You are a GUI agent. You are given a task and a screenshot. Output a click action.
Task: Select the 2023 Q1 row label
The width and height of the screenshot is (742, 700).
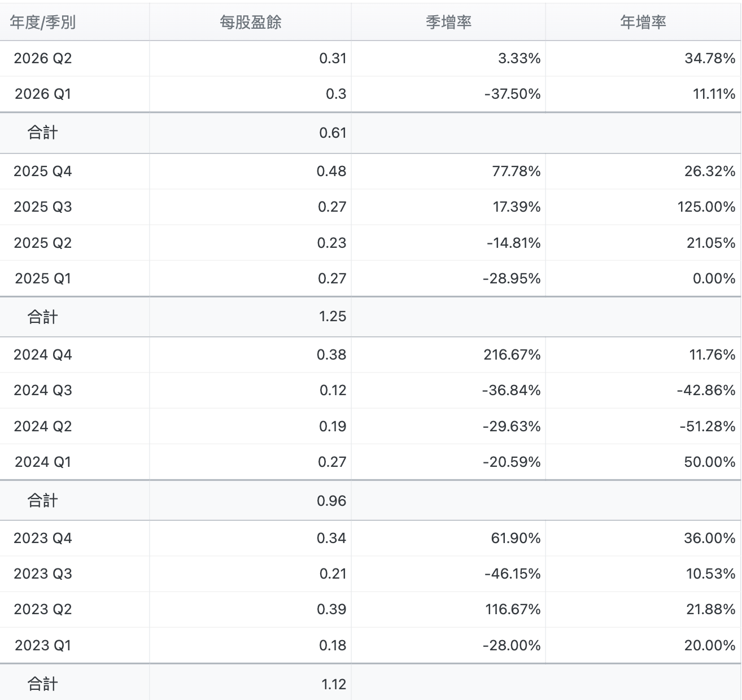tap(43, 645)
